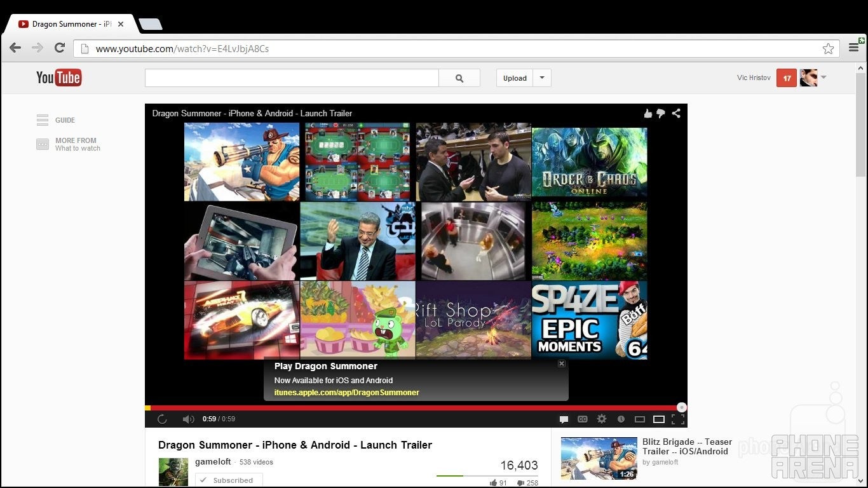This screenshot has height=488, width=868.
Task: Open the Upload dropdown arrow
Action: pyautogui.click(x=542, y=78)
